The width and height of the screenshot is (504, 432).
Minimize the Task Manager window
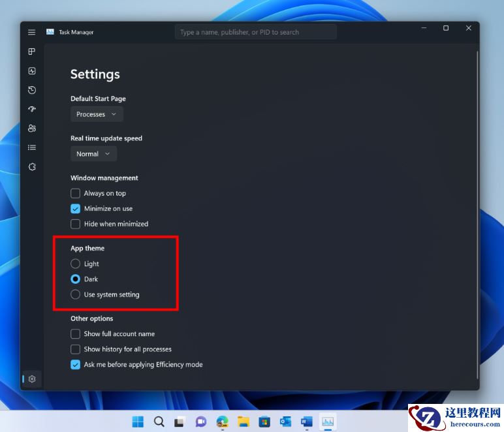coord(424,28)
